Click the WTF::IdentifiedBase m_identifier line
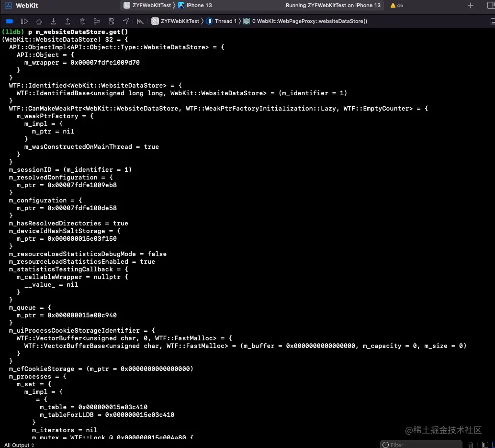 (x=182, y=93)
